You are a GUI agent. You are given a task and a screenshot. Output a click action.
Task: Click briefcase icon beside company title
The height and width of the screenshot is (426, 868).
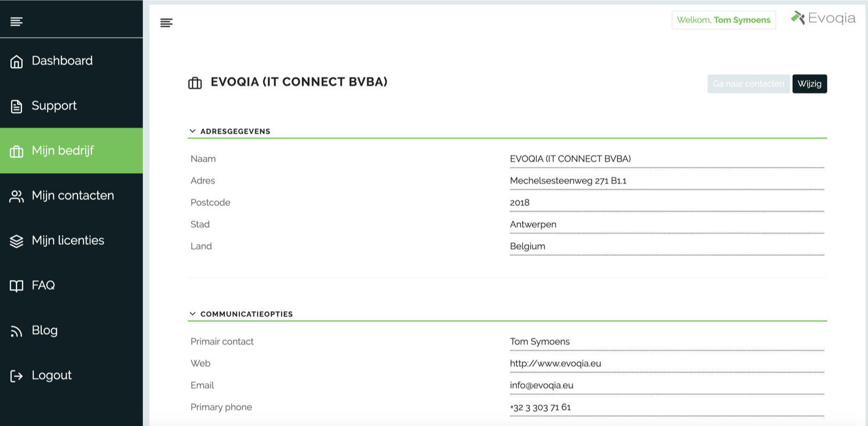pyautogui.click(x=195, y=83)
